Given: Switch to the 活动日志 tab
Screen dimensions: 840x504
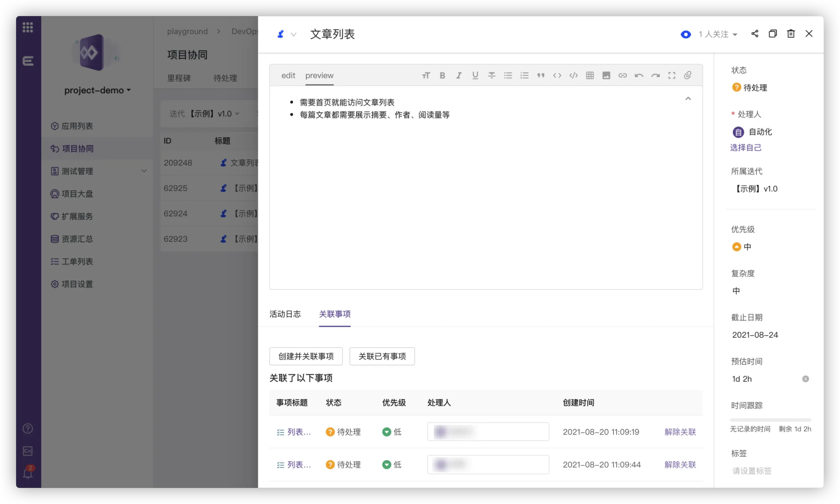Looking at the screenshot, I should point(285,314).
